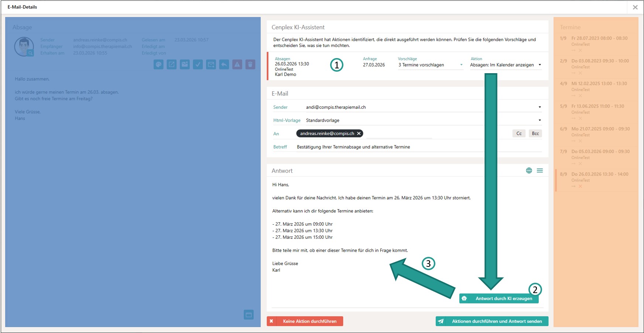Click the trash delete icon in Absage toolbar
The image size is (644, 333).
tap(250, 65)
